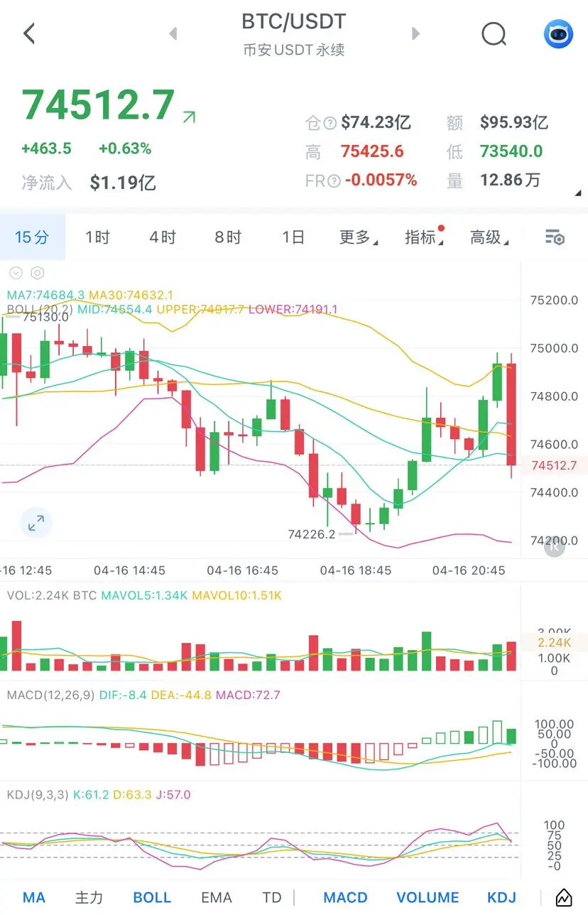Toggle the EMA indicator
The width and height of the screenshot is (588, 915).
(x=217, y=897)
